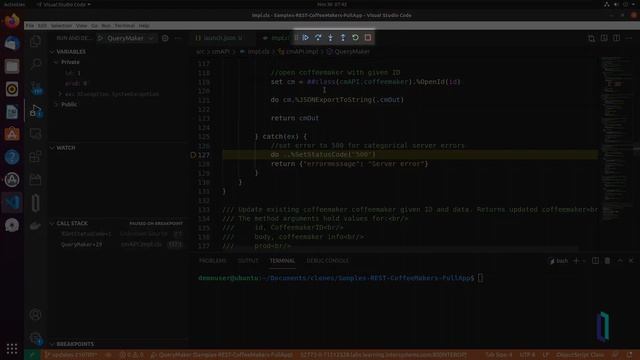Open launch.json via the gear icon
This screenshot has width=640, height=360.
pyautogui.click(x=165, y=38)
